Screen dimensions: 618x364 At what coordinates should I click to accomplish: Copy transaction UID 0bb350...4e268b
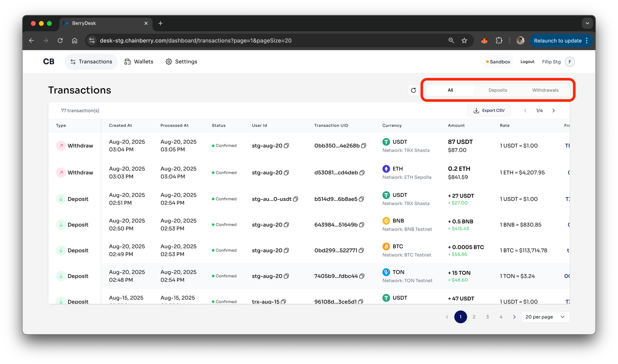364,146
